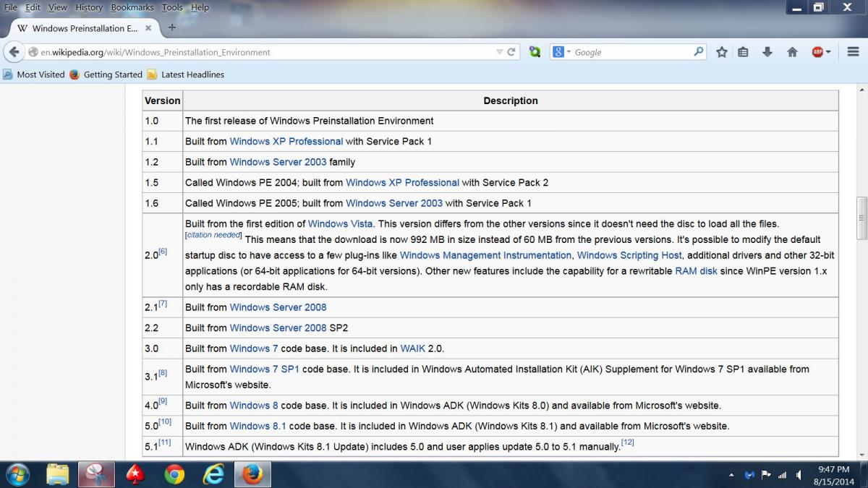
Task: Go back using the browser back arrow
Action: point(14,52)
